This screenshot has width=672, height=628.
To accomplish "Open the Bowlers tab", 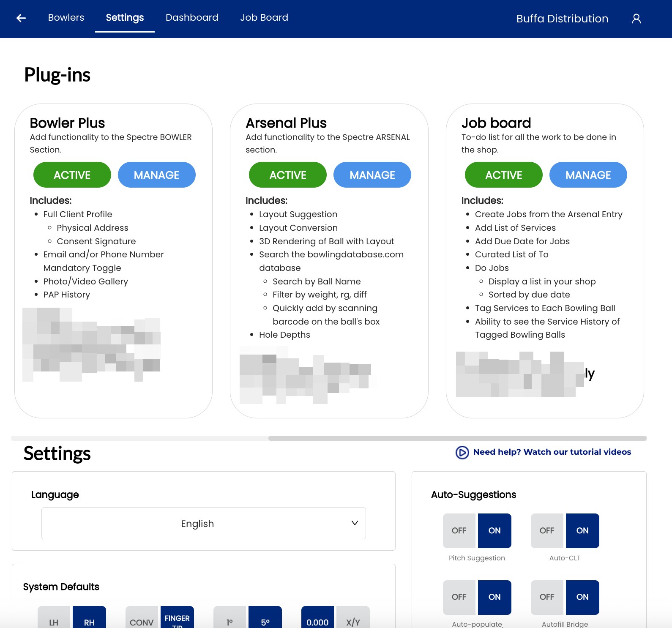I will (66, 17).
